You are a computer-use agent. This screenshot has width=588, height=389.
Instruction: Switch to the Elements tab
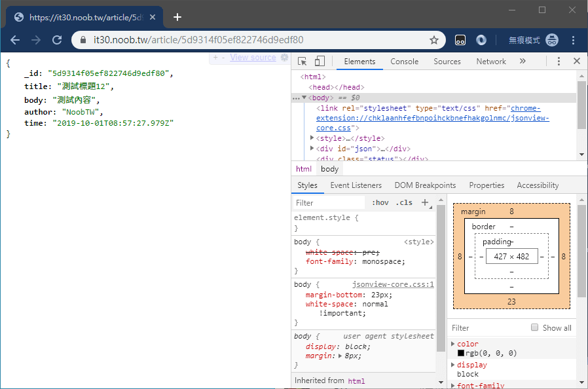click(359, 62)
